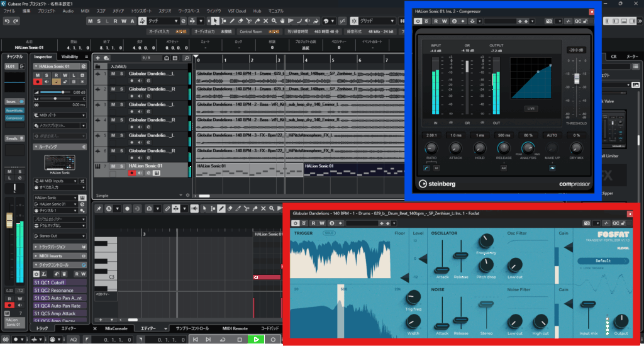Select the Erase tool in the main toolbar
The image size is (644, 346).
click(x=241, y=21)
